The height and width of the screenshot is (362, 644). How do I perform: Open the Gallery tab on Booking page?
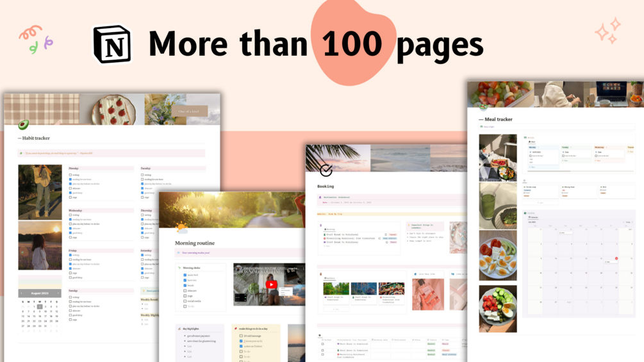329,278
